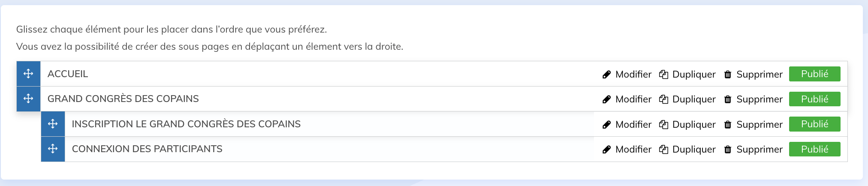Click Dupliquer on the INSCRIPTION row

click(693, 124)
